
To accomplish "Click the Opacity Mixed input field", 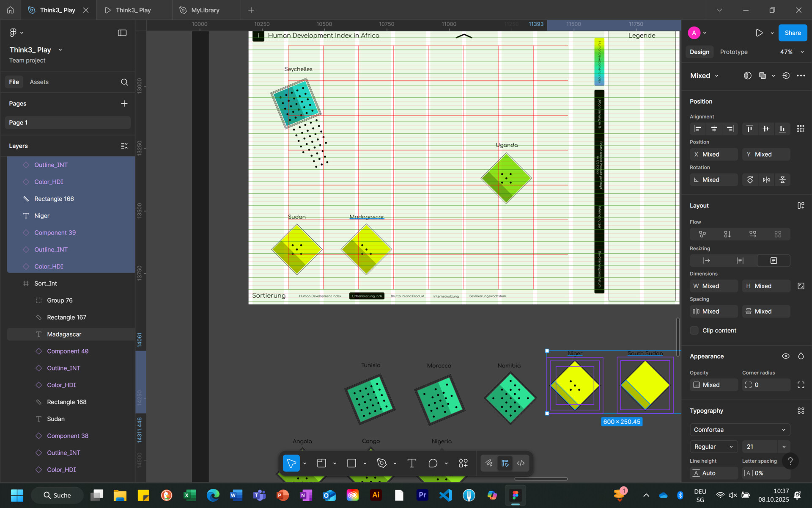I will (x=713, y=385).
